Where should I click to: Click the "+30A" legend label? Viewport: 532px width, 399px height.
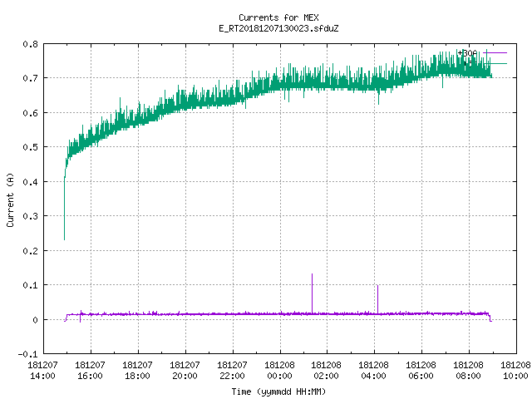point(467,53)
